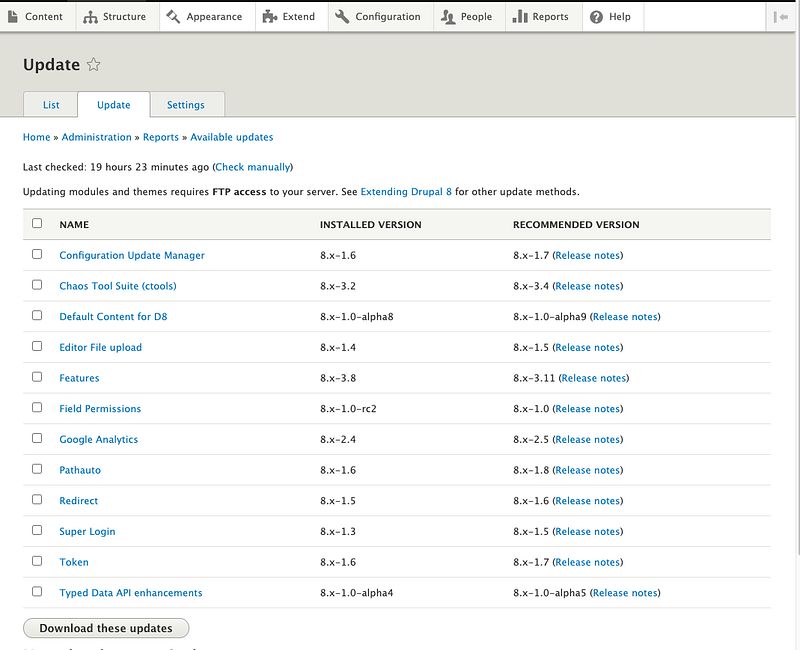
Task: Check Typed Data API enhancements checkbox
Action: pos(37,591)
